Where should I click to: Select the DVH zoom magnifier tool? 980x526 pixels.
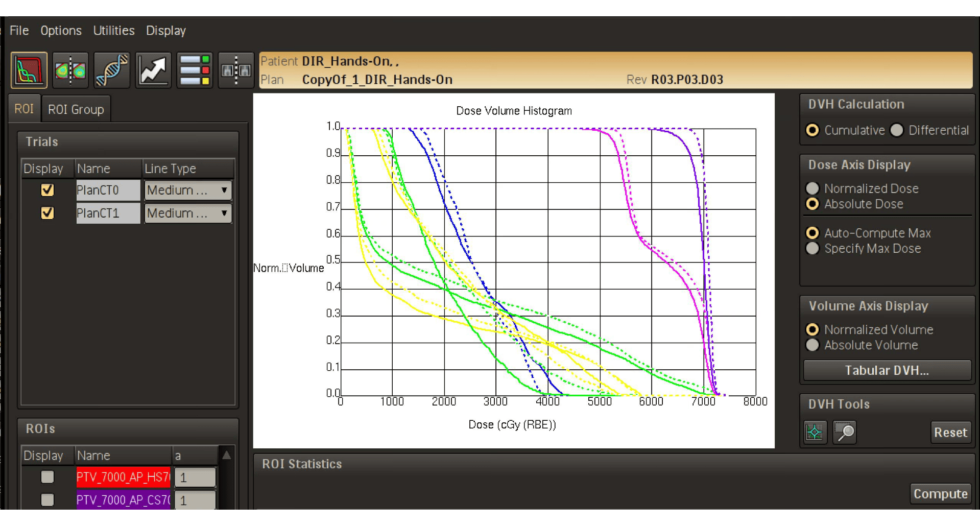click(x=844, y=433)
